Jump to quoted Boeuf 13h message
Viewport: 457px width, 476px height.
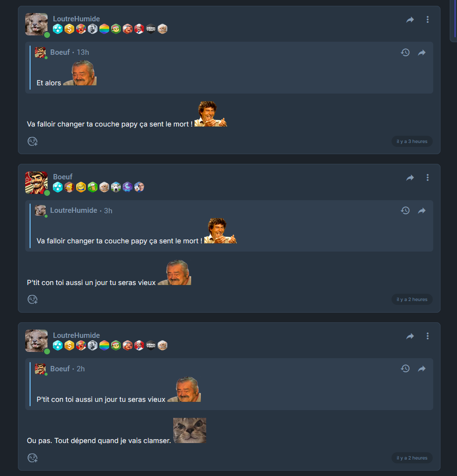click(x=422, y=52)
